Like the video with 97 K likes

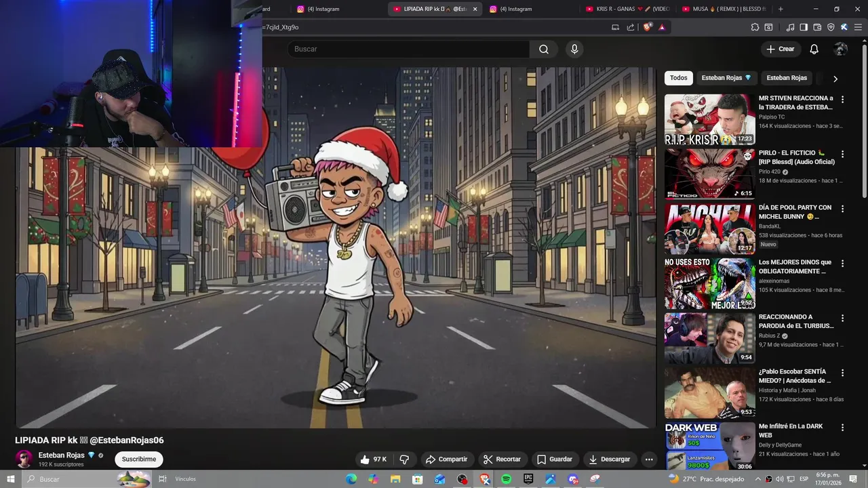pyautogui.click(x=373, y=459)
